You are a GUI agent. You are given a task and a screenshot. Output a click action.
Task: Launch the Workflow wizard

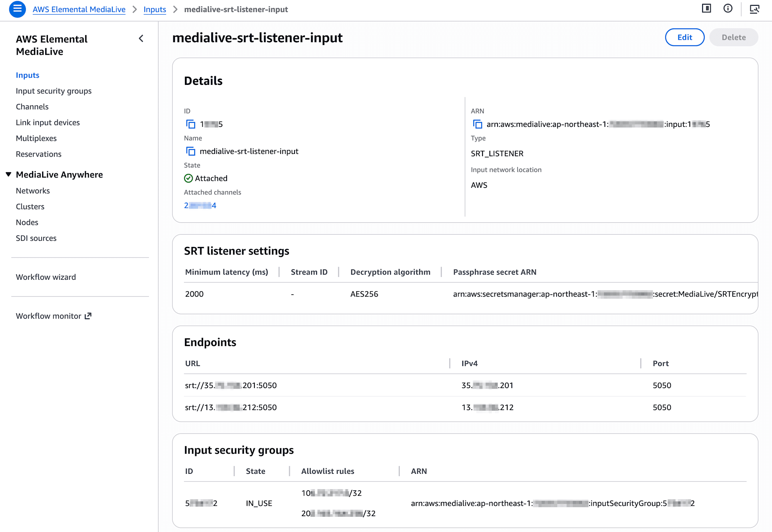click(x=46, y=277)
